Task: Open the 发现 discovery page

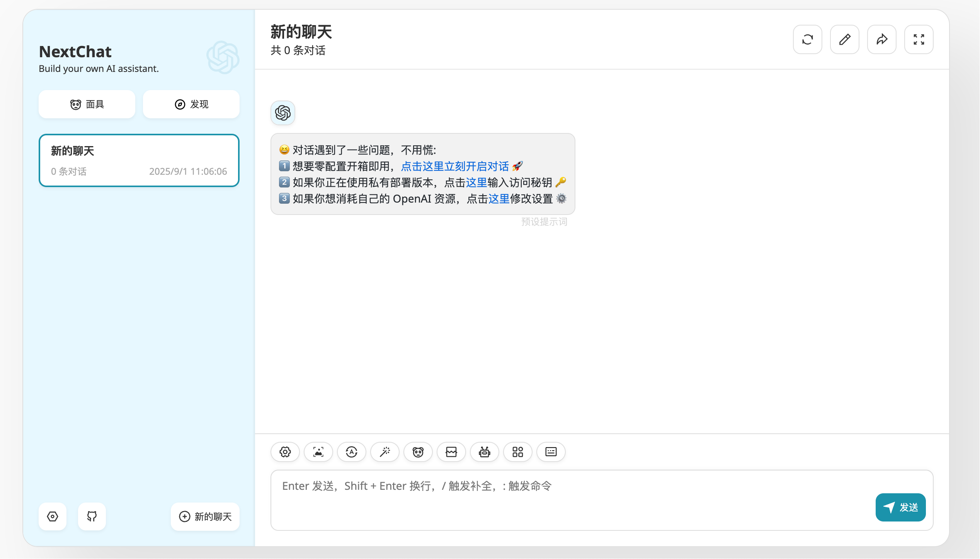Action: tap(191, 104)
